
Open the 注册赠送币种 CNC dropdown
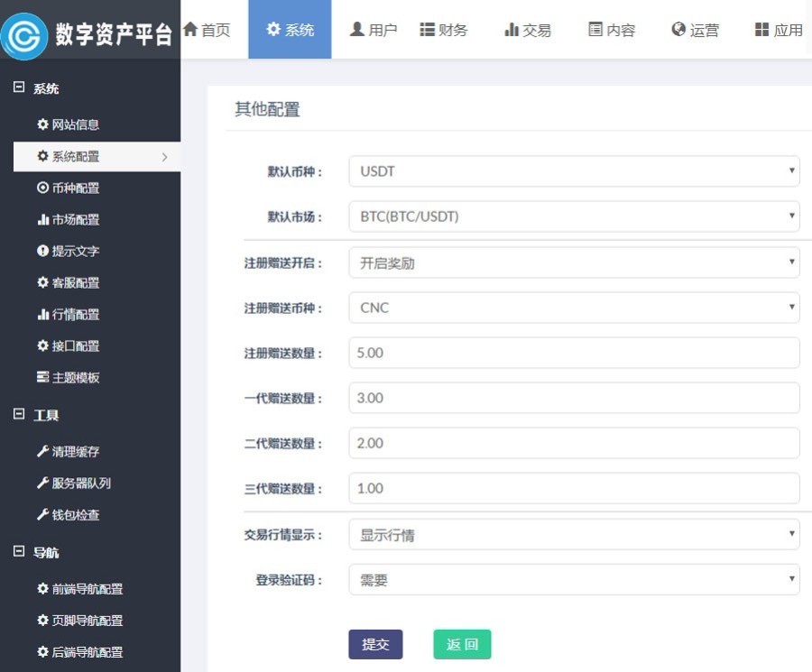(573, 307)
